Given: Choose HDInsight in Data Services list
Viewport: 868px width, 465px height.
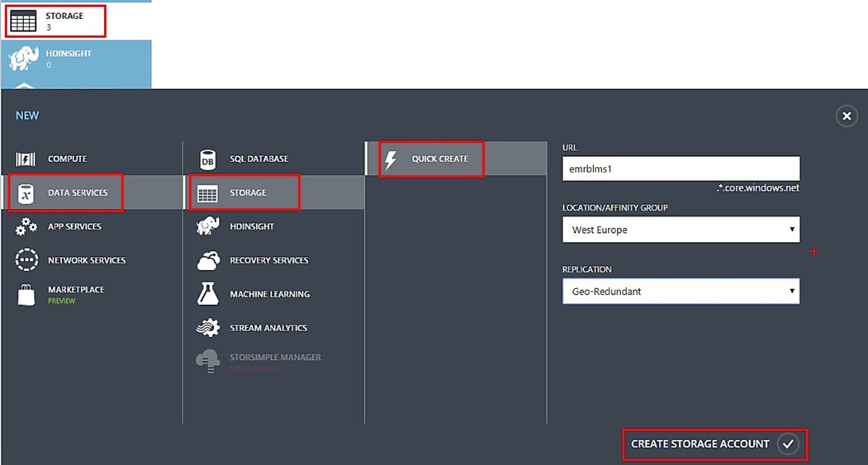Looking at the screenshot, I should [274, 226].
